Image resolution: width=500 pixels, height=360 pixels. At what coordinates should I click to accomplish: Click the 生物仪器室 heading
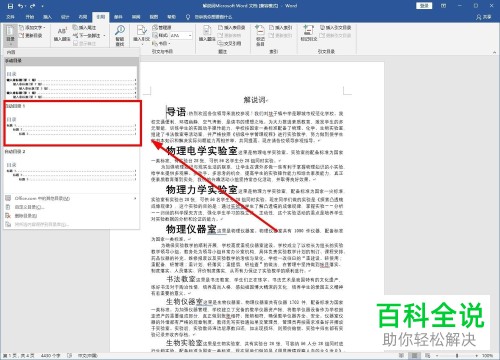(x=184, y=302)
